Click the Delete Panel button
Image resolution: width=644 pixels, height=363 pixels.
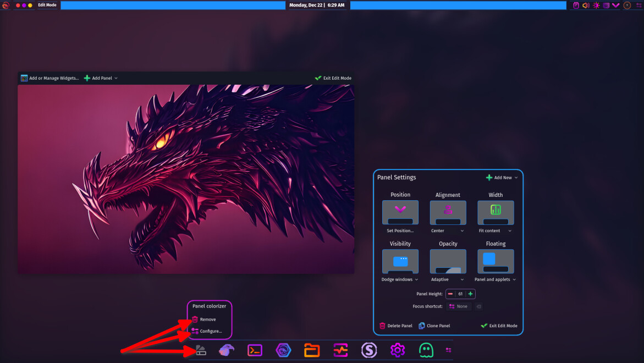click(395, 326)
